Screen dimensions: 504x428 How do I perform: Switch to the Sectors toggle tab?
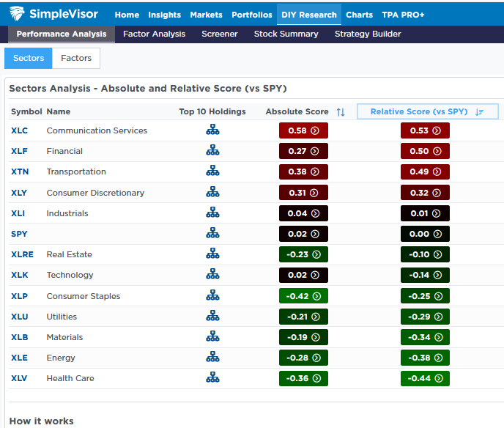tap(28, 58)
